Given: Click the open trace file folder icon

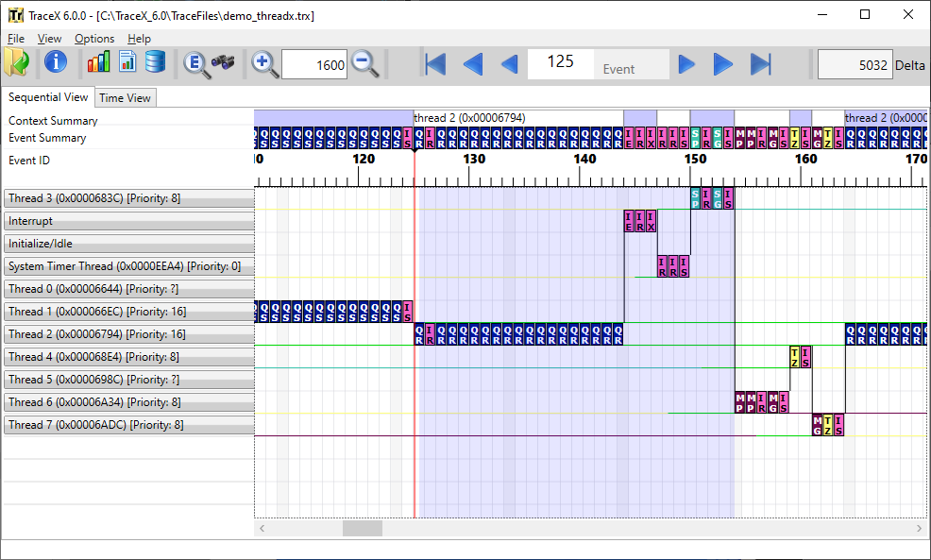Looking at the screenshot, I should click(17, 63).
